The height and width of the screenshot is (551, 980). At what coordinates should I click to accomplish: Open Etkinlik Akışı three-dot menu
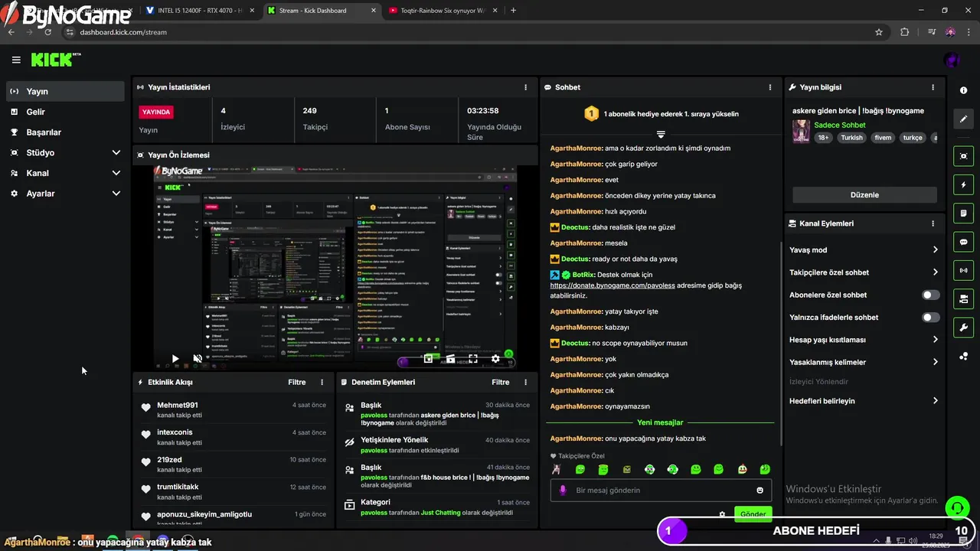(322, 382)
